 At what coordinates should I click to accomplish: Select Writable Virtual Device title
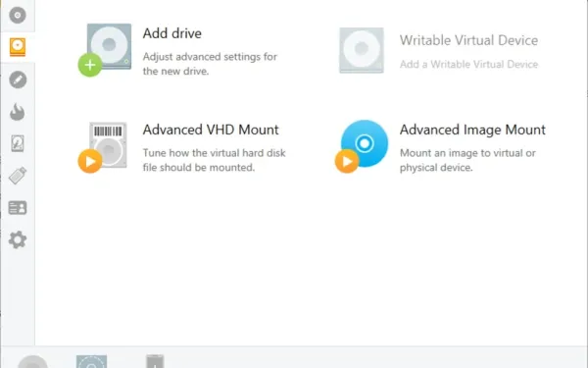pyautogui.click(x=468, y=40)
